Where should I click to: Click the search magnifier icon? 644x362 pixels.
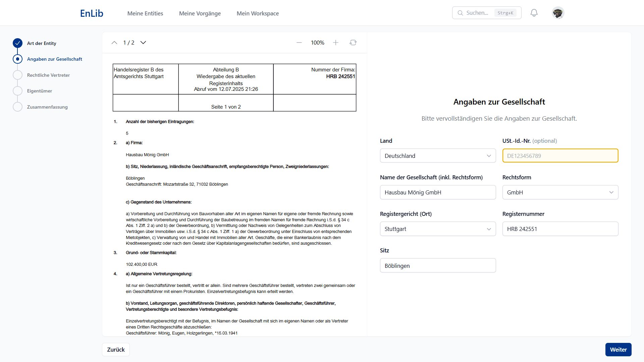[460, 13]
